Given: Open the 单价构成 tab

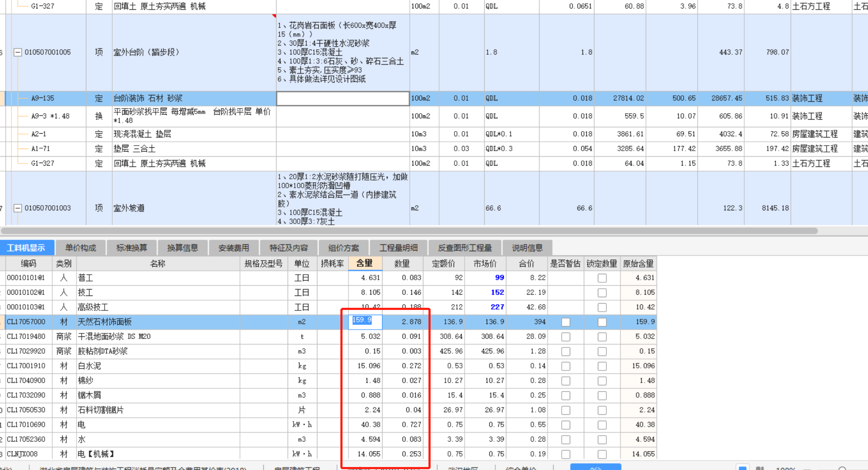Looking at the screenshot, I should tap(80, 248).
